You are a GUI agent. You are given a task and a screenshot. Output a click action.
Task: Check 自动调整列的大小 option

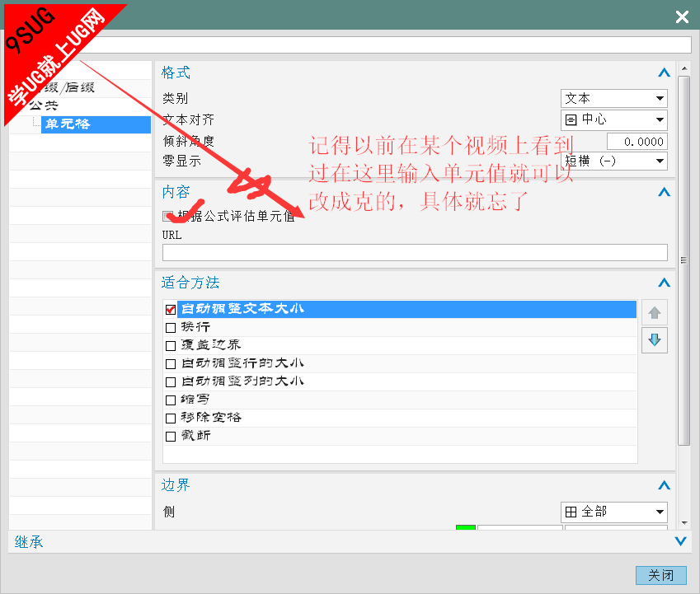(x=170, y=382)
